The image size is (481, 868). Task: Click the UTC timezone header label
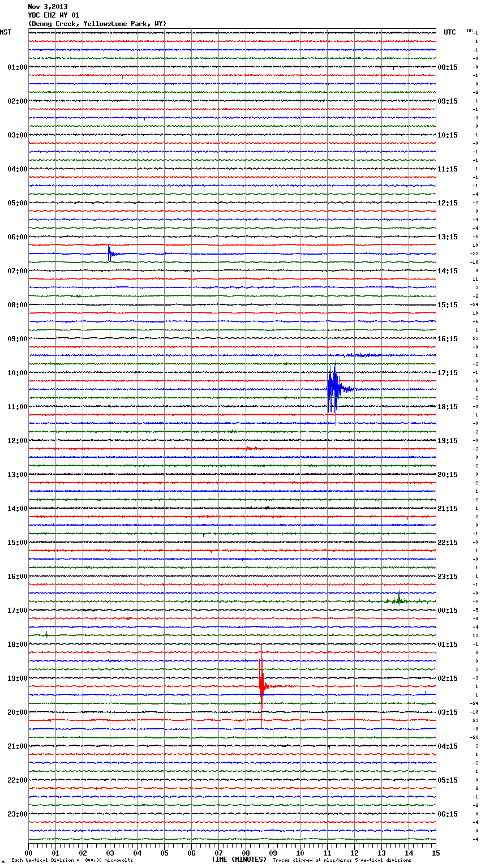click(449, 32)
